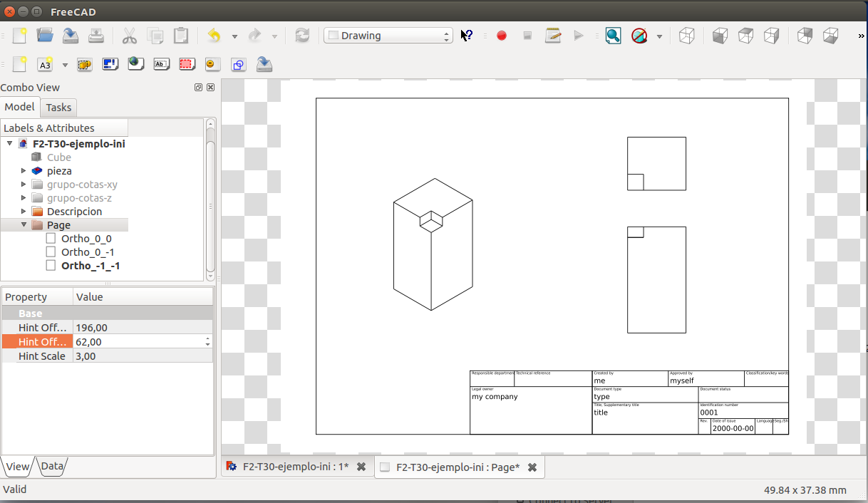
Task: Close the F2-T30-ejemplo-ini : Page tab
Action: tap(532, 467)
